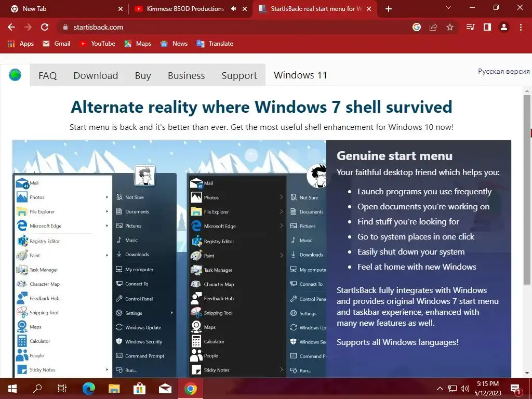532x399 pixels.
Task: Click the Google icon in address bar
Action: (x=417, y=27)
